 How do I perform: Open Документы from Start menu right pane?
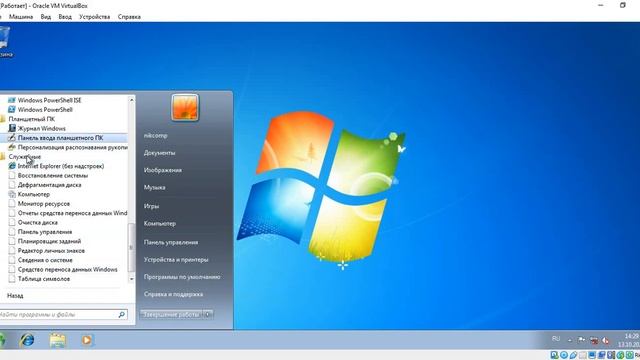pos(160,153)
